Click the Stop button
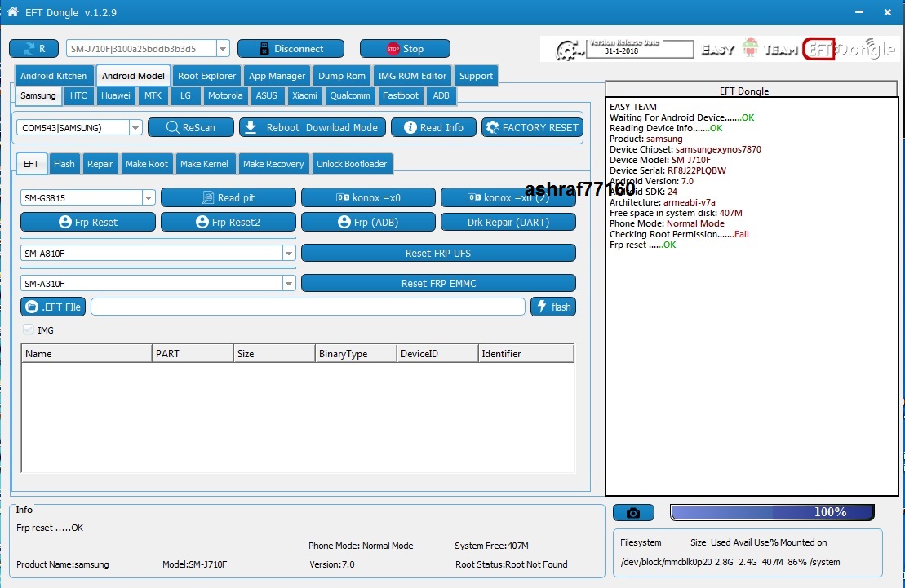The image size is (905, 588). coord(406,49)
